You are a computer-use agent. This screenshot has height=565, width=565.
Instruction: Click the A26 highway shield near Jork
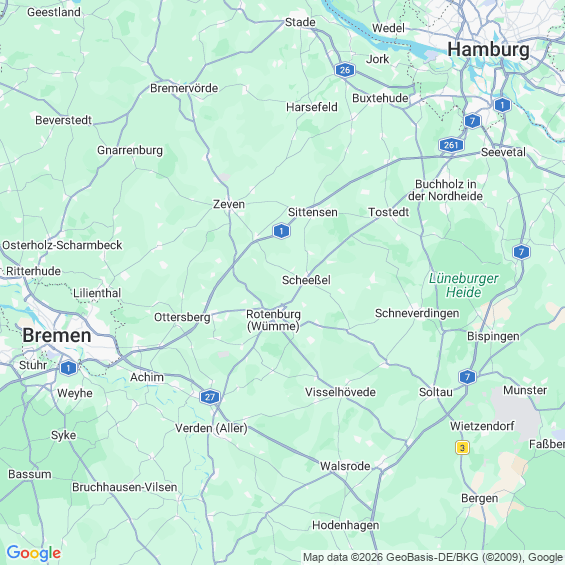[x=345, y=70]
